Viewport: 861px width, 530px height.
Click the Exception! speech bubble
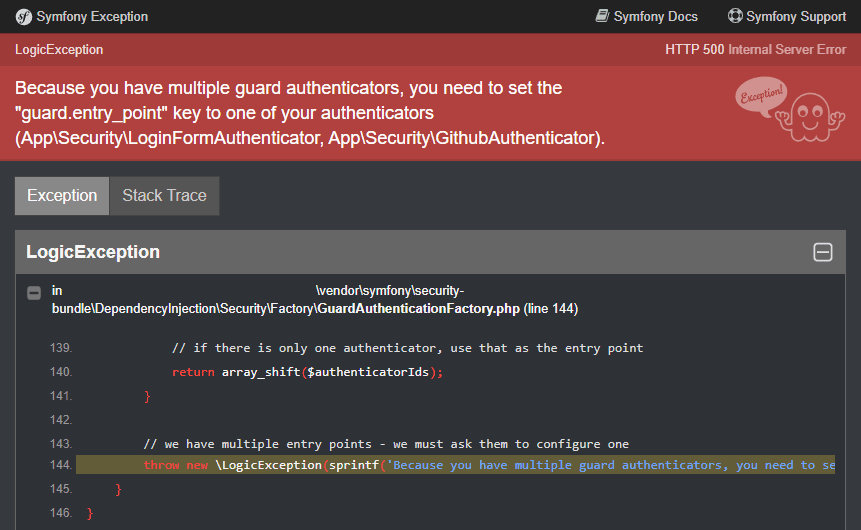[x=761, y=96]
